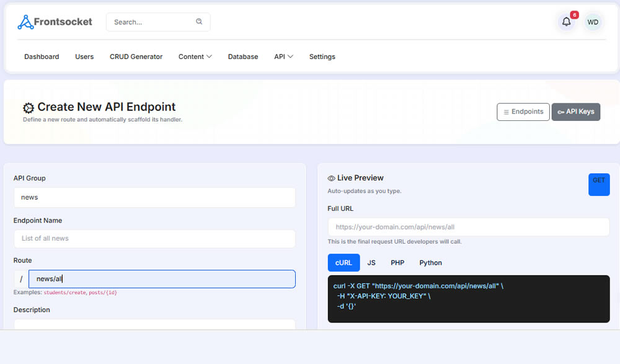The image size is (620, 364).
Task: Expand the Content dropdown menu
Action: pos(195,56)
